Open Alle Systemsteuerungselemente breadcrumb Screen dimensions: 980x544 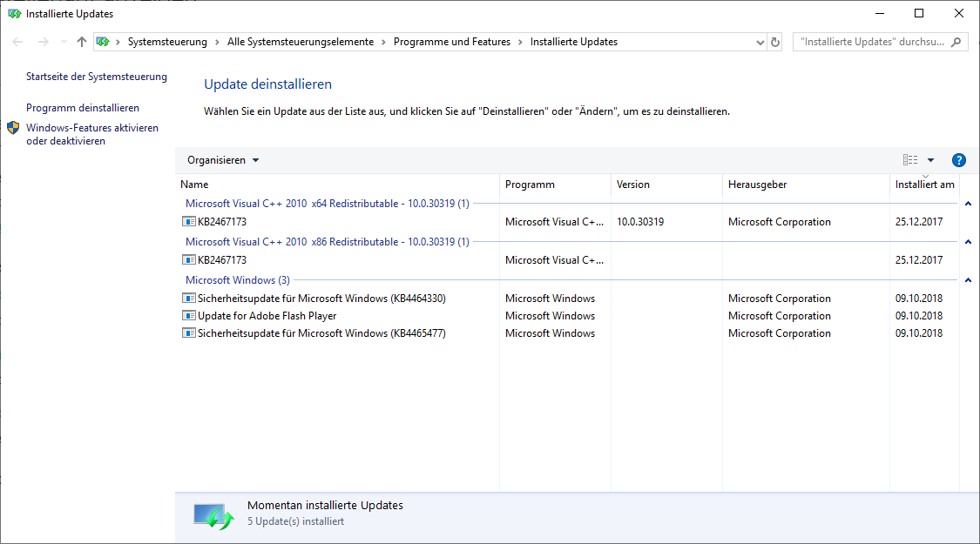[x=300, y=42]
